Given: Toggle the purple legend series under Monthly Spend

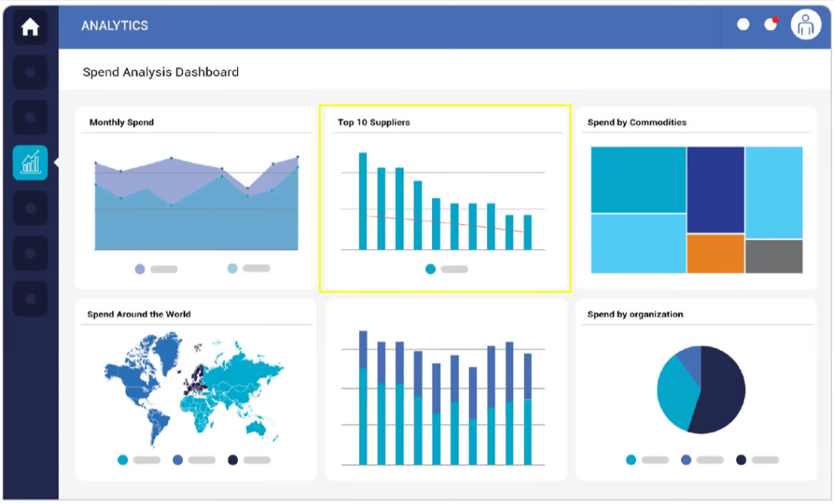Looking at the screenshot, I should point(140,268).
